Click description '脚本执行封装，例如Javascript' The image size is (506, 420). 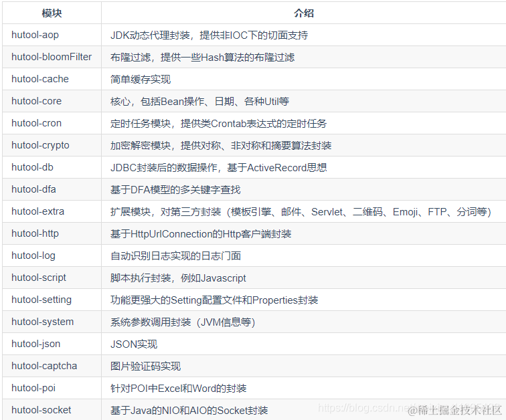coord(178,278)
